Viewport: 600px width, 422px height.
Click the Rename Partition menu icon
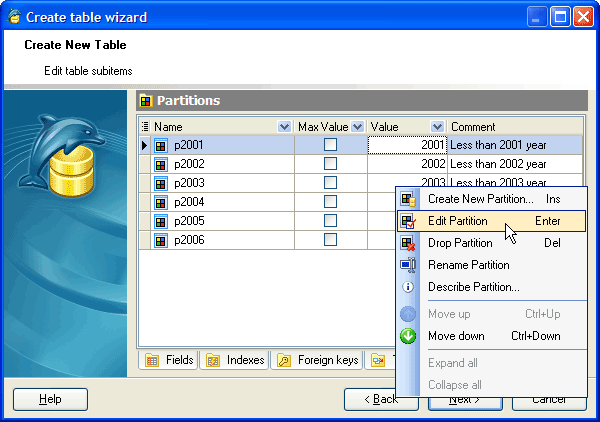408,265
